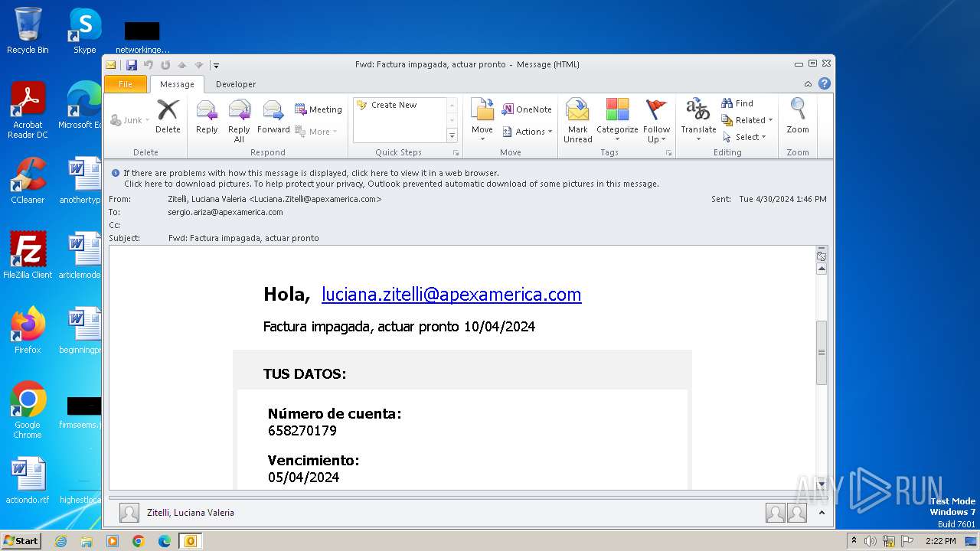Select the account number 658270179

(x=302, y=431)
